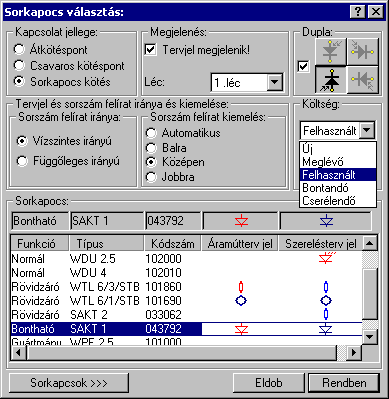This screenshot has height=399, width=389.
Task: Select the top-left double terminal orientation icon
Action: coord(331,52)
